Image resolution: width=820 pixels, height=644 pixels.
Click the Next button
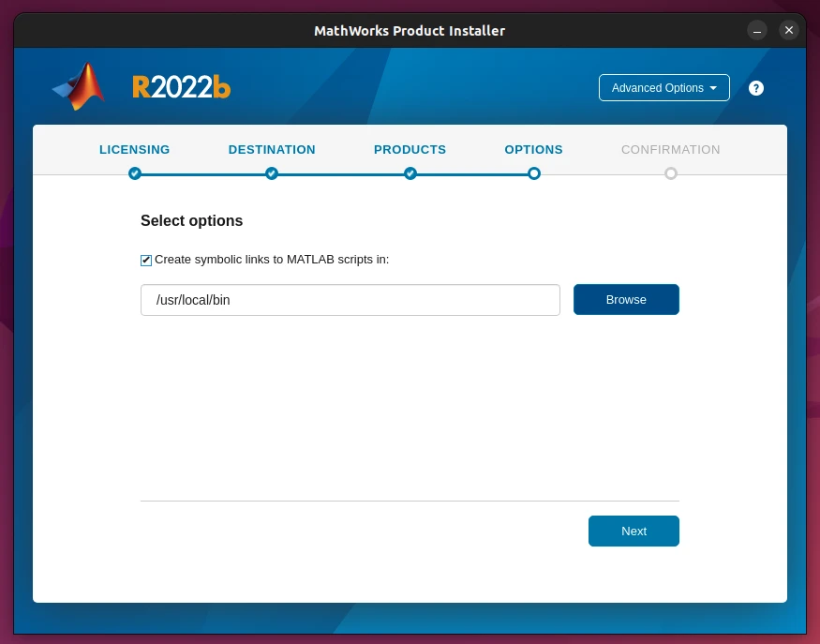(634, 531)
